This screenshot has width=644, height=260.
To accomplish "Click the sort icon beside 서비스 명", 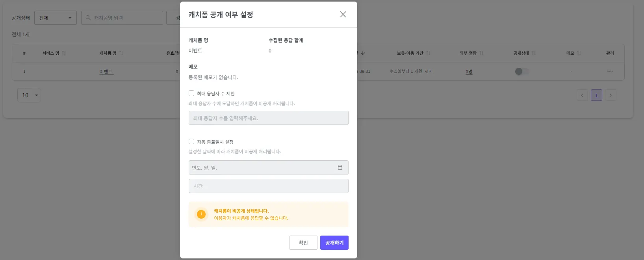I will point(64,53).
